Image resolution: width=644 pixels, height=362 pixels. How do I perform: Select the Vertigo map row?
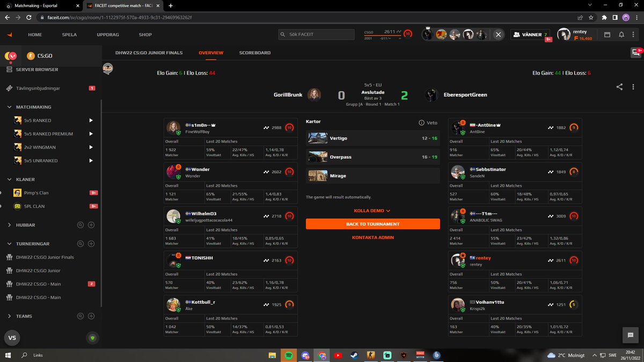pyautogui.click(x=373, y=138)
